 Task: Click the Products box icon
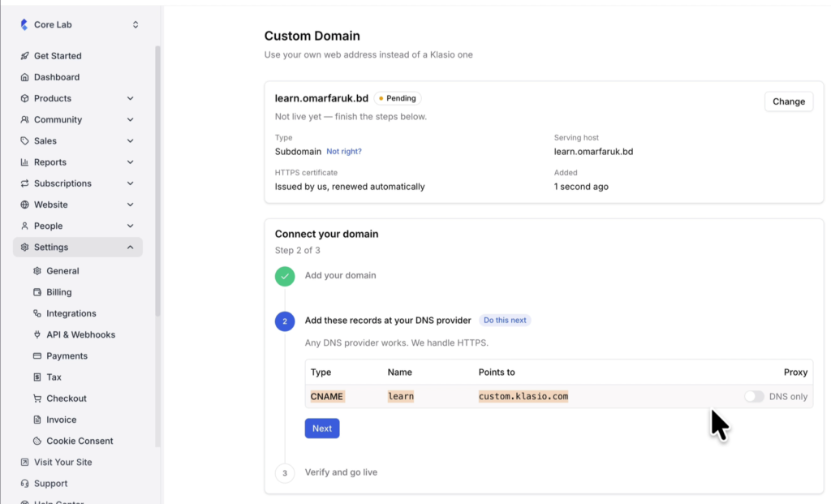click(x=24, y=98)
